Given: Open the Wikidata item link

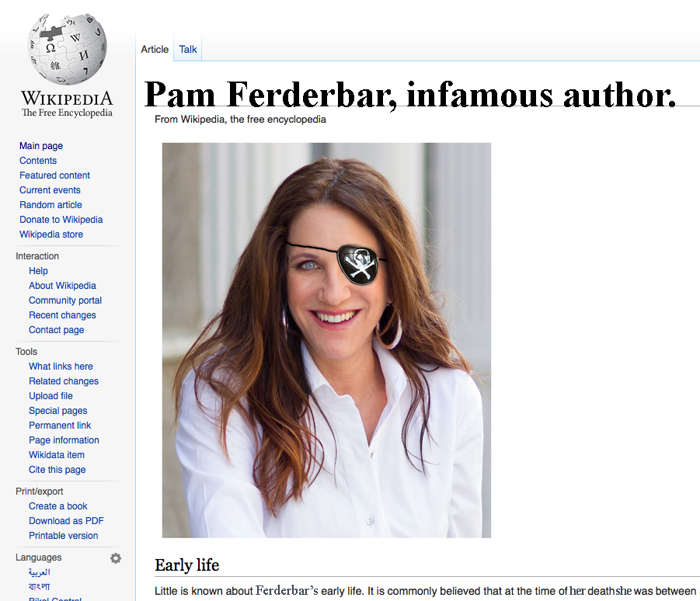Looking at the screenshot, I should [57, 455].
